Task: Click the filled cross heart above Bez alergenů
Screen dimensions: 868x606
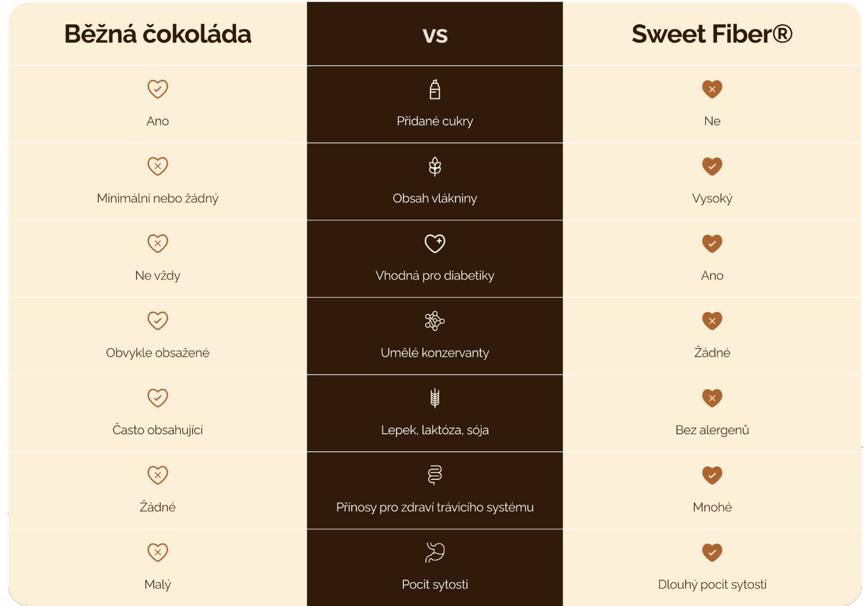Action: point(712,398)
